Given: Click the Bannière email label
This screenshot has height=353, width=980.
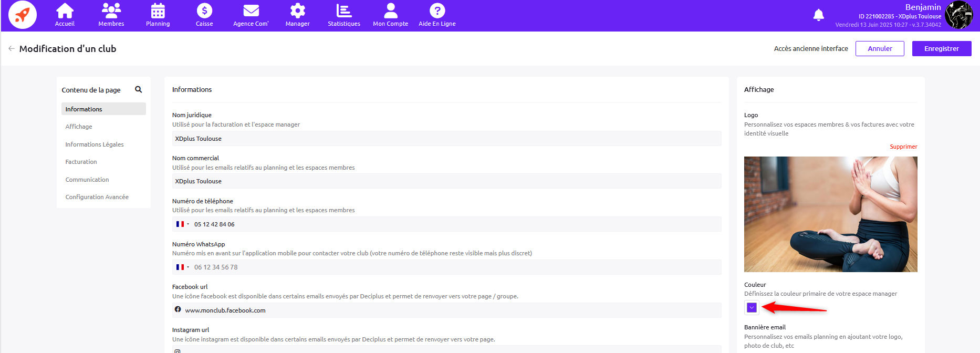Looking at the screenshot, I should pyautogui.click(x=765, y=327).
